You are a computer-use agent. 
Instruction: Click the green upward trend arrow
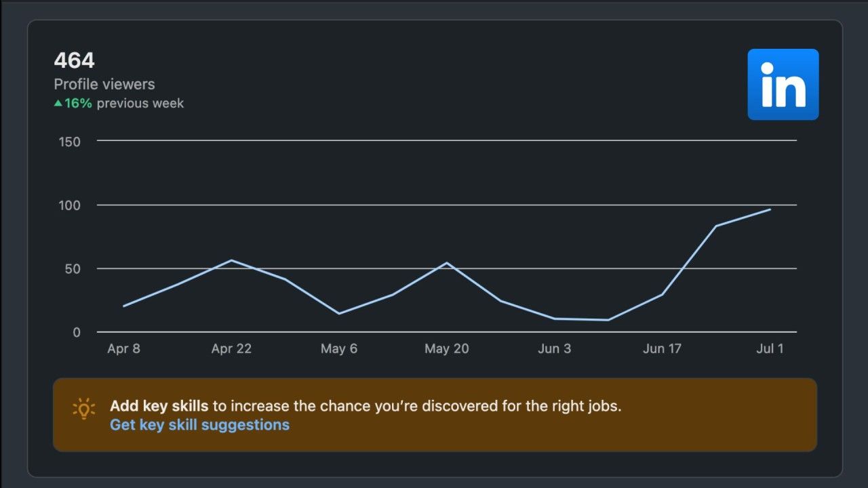click(x=58, y=104)
